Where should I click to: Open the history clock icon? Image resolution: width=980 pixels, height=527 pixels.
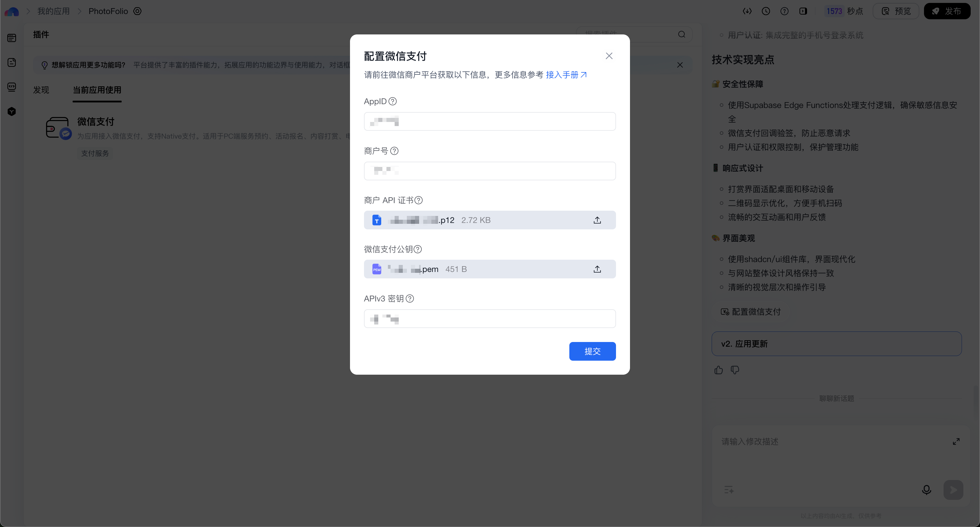pyautogui.click(x=765, y=11)
